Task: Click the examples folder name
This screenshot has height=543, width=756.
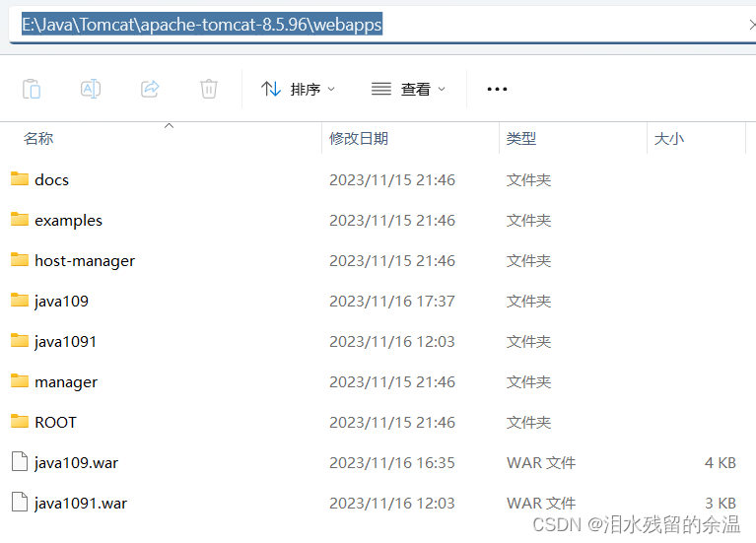Action: [x=68, y=221]
